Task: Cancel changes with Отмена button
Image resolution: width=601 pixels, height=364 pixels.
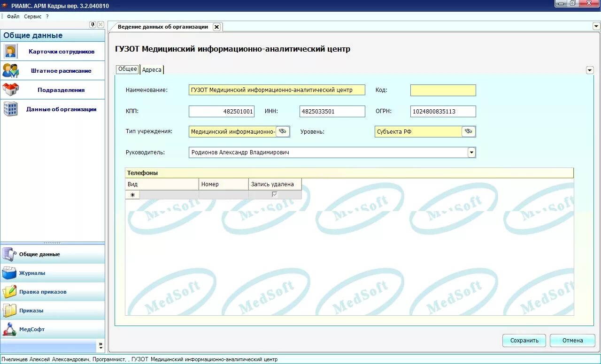Action: coord(573,341)
